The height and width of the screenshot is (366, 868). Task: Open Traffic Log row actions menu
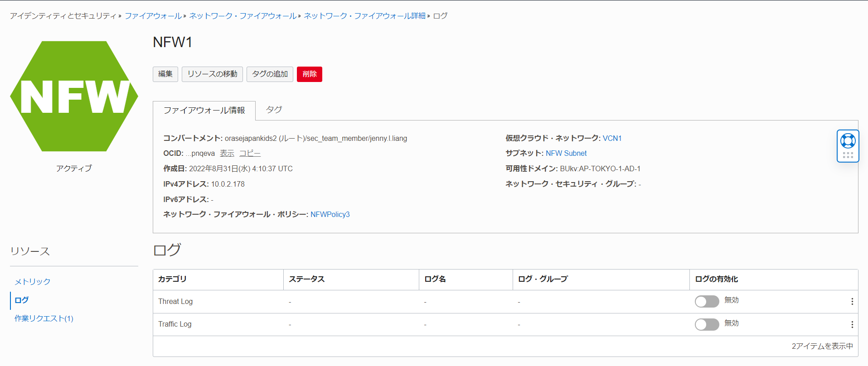tap(852, 324)
